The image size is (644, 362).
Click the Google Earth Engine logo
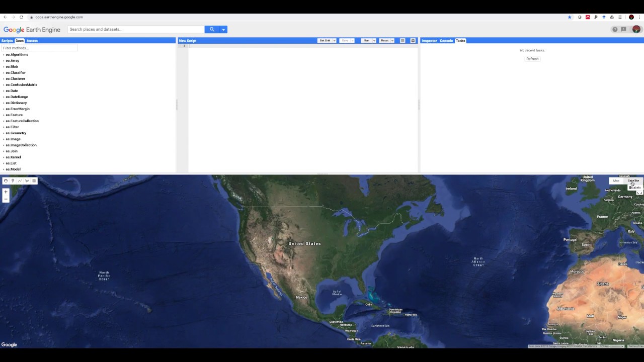point(32,30)
